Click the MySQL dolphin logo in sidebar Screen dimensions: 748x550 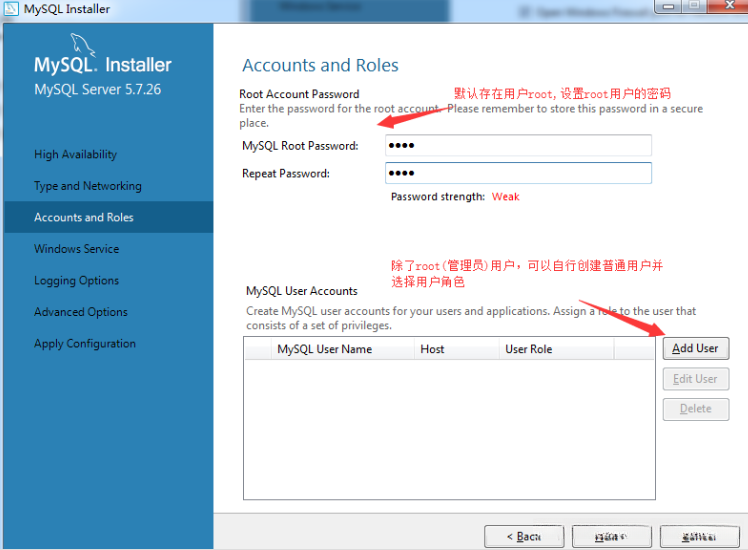point(83,45)
